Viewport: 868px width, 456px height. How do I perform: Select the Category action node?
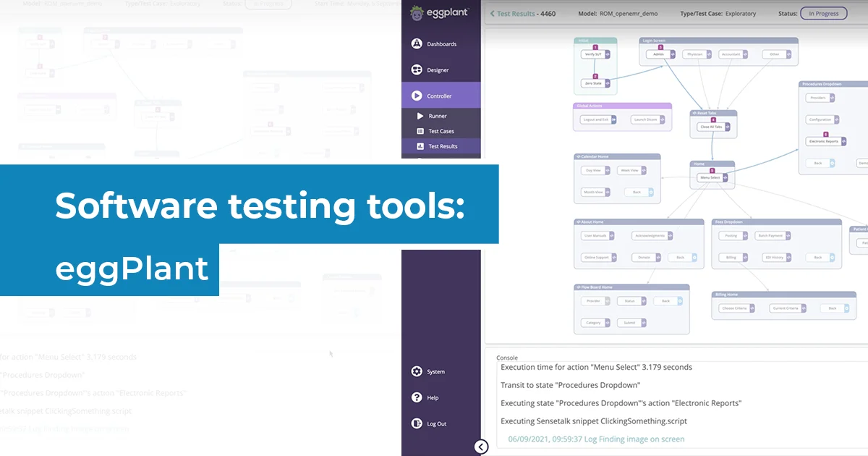(x=595, y=323)
